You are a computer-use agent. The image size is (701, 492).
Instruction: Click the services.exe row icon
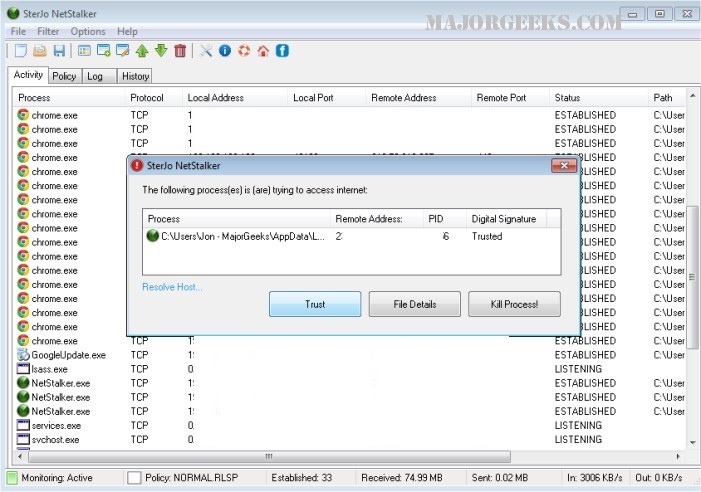pos(23,425)
